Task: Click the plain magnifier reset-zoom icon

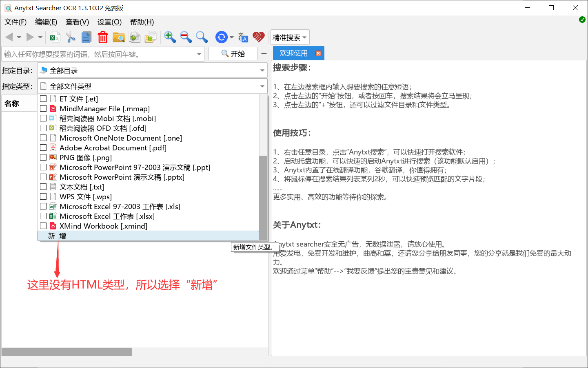Action: click(x=202, y=37)
